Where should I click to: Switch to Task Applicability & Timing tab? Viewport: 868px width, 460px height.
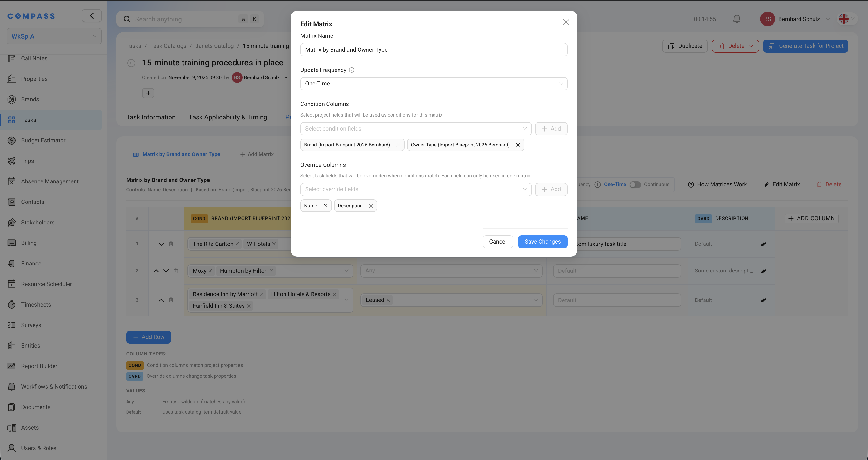228,117
